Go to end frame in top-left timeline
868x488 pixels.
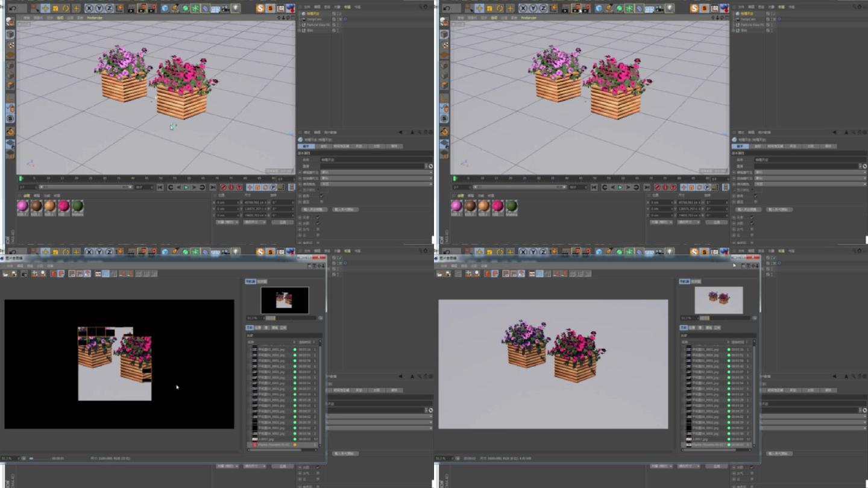tap(213, 187)
